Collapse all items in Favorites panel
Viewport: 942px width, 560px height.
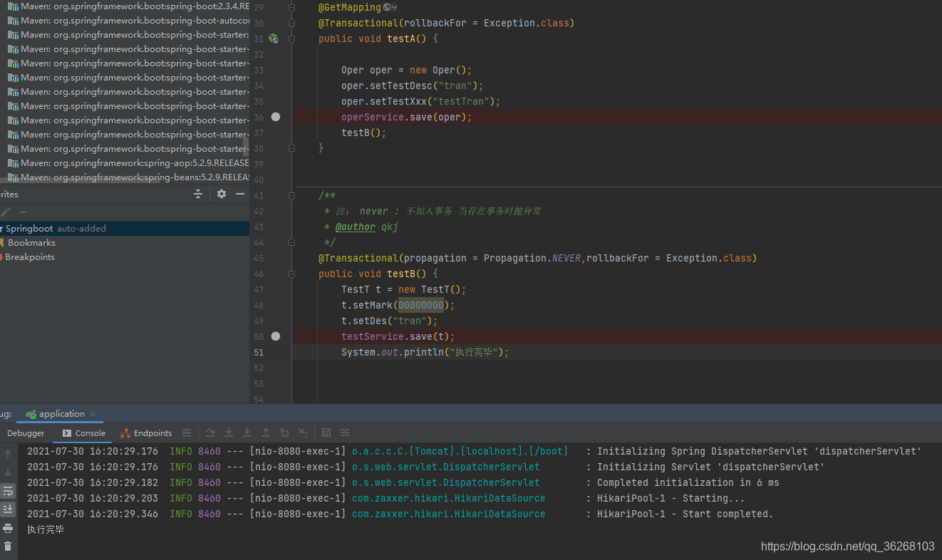(198, 194)
